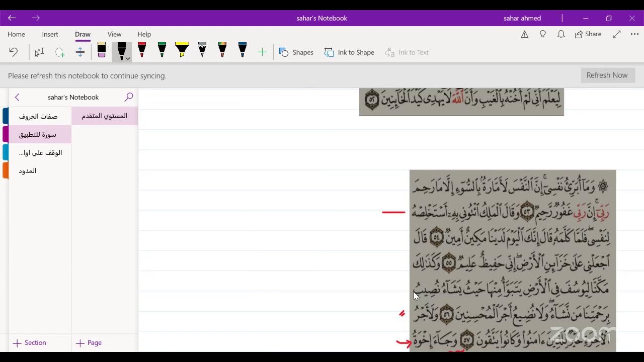Screen dimensions: 644x362
Task: Minimize the OneNote window
Action: (586, 18)
